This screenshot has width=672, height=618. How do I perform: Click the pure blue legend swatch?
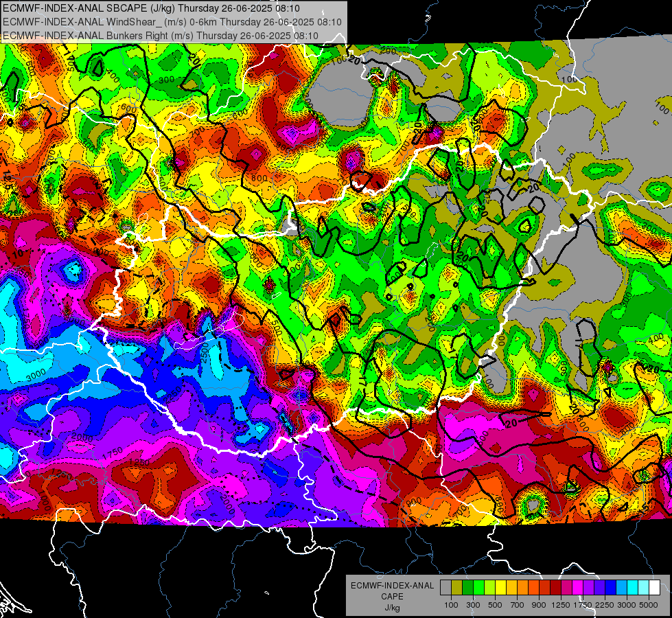[x=610, y=588]
